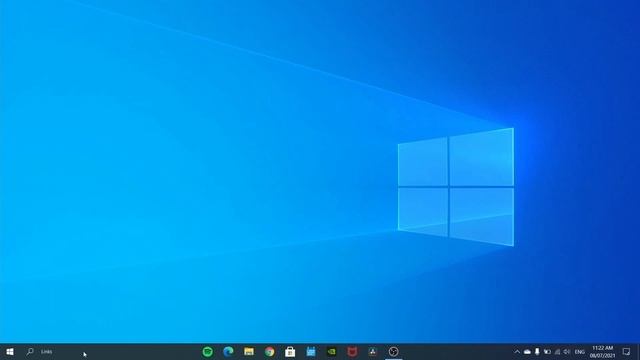Open the Action Center notifications
This screenshot has height=360, width=640.
[x=627, y=352]
